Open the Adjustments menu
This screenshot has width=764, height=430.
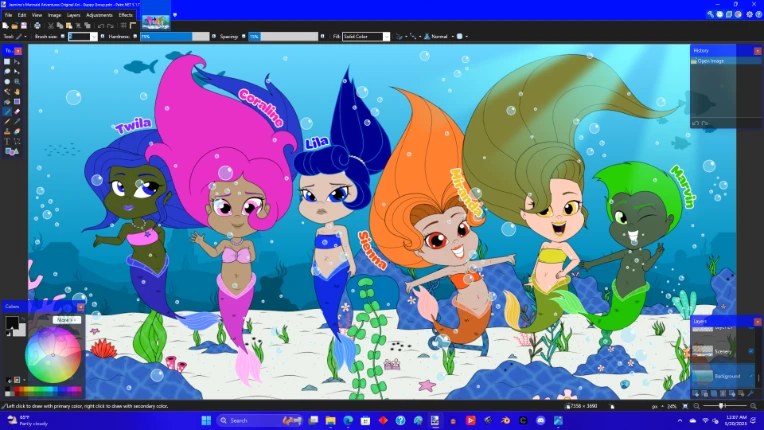99,15
